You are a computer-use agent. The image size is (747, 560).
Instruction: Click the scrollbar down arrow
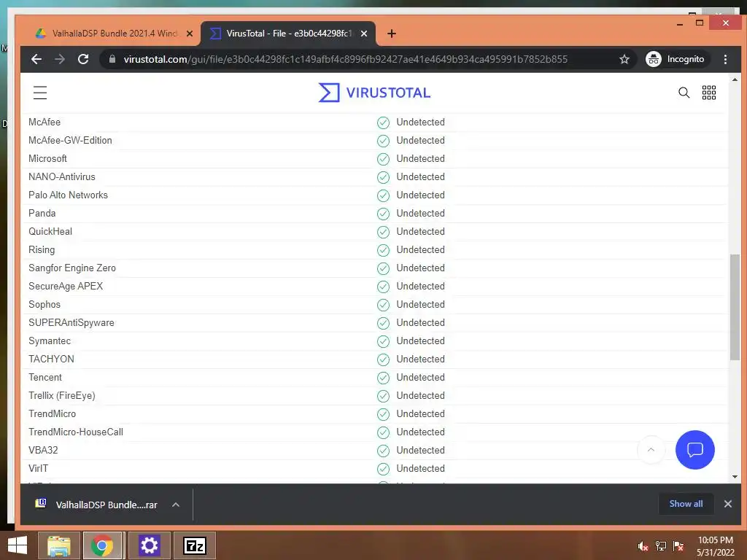735,477
